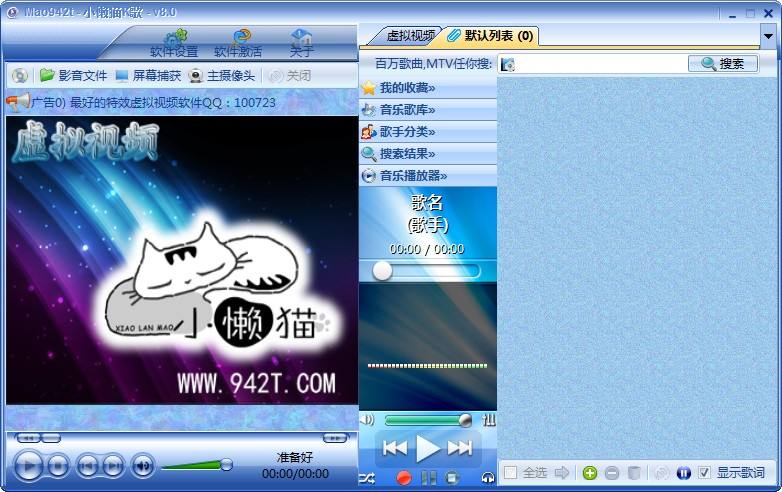The width and height of the screenshot is (782, 492).
Task: Click video fast-forward seek button
Action: (335, 438)
